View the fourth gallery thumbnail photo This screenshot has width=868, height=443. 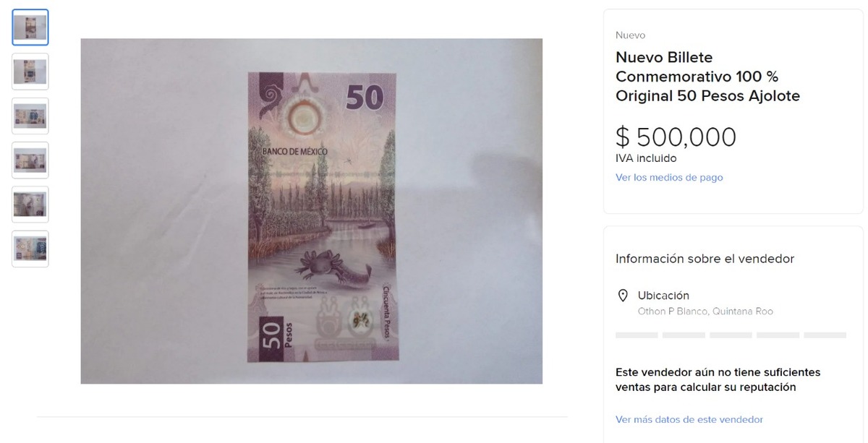tap(30, 160)
